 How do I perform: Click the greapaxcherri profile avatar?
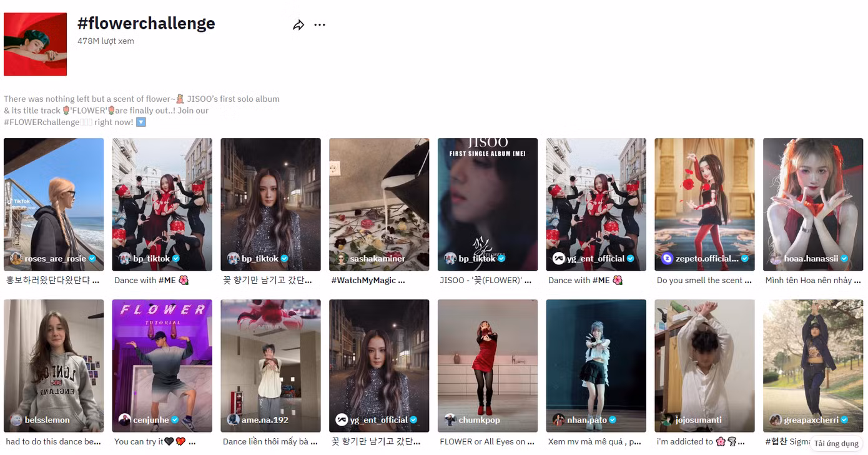pos(776,420)
